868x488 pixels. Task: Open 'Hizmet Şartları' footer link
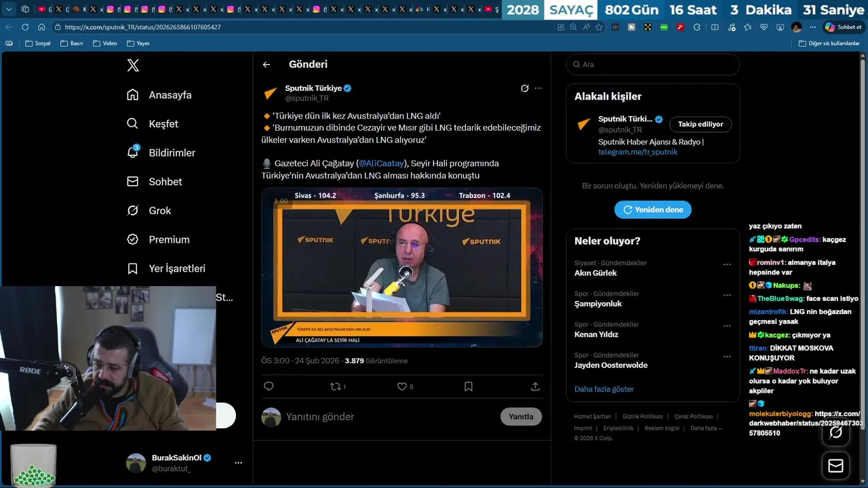tap(592, 417)
